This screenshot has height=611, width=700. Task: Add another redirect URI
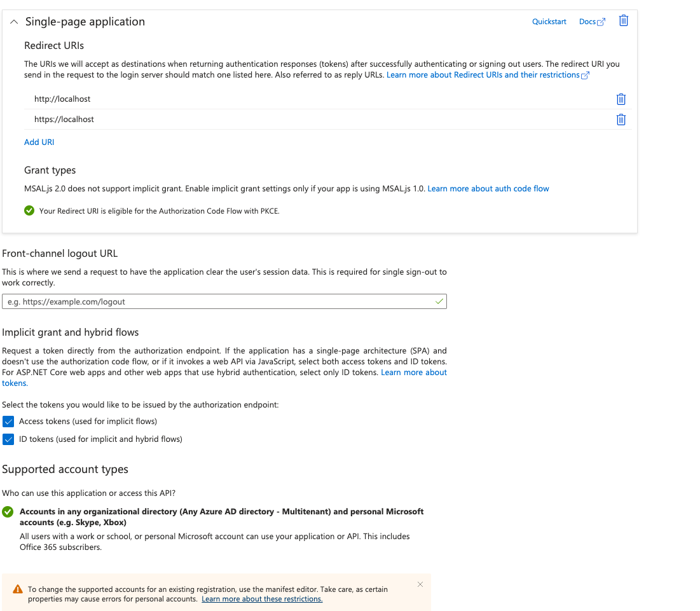(x=39, y=142)
